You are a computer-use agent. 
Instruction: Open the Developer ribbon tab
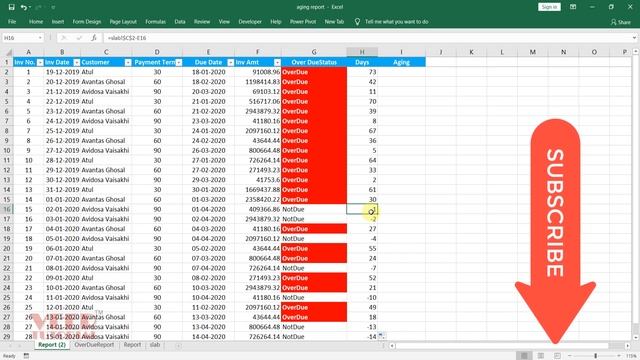pyautogui.click(x=250, y=22)
